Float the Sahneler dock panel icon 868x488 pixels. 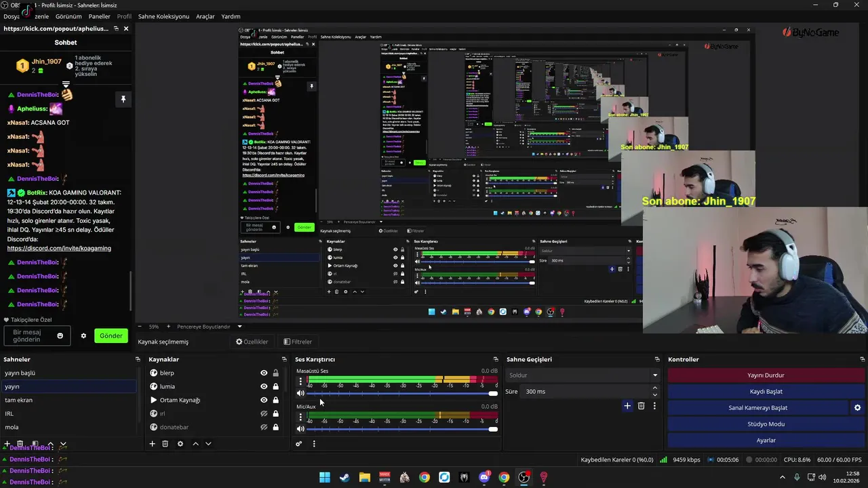point(138,359)
